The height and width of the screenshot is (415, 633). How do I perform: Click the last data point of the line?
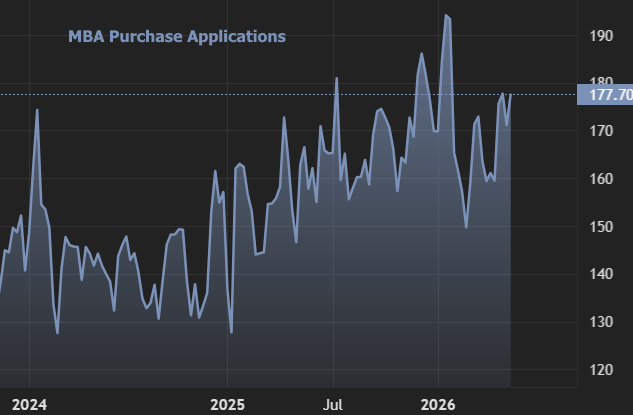[511, 94]
